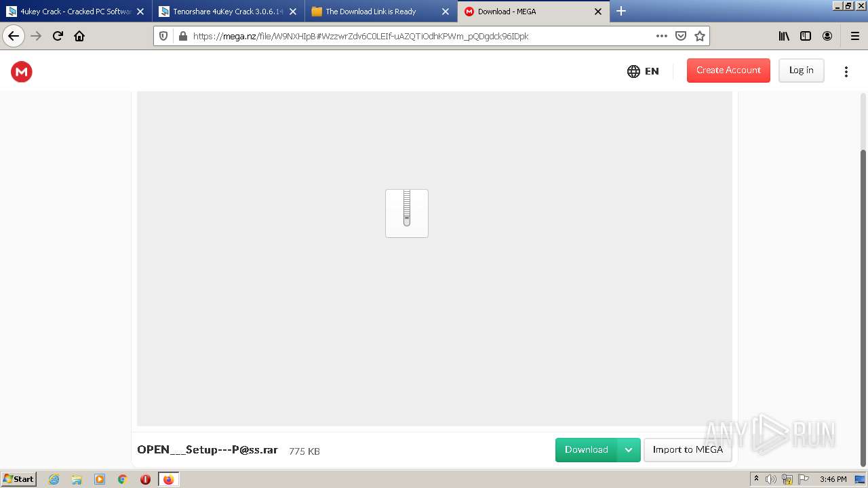This screenshot has width=868, height=488.
Task: Open the Firefox library icon
Action: tap(784, 36)
